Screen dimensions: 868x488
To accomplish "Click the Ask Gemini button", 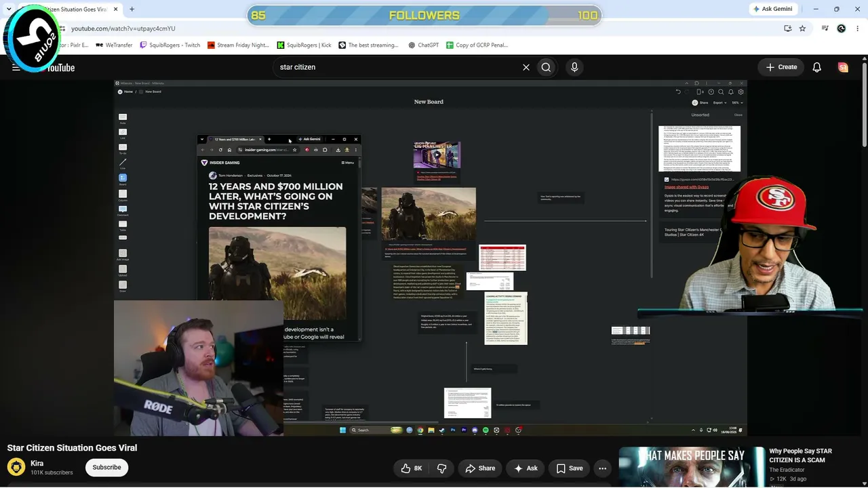I will pyautogui.click(x=772, y=9).
